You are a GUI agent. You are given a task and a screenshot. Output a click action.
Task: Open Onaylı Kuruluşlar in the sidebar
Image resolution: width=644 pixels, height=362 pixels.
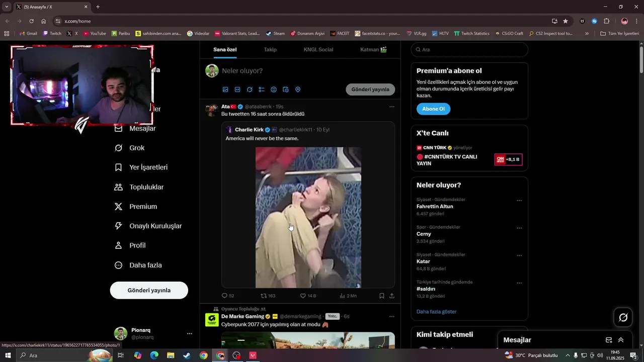148,226
